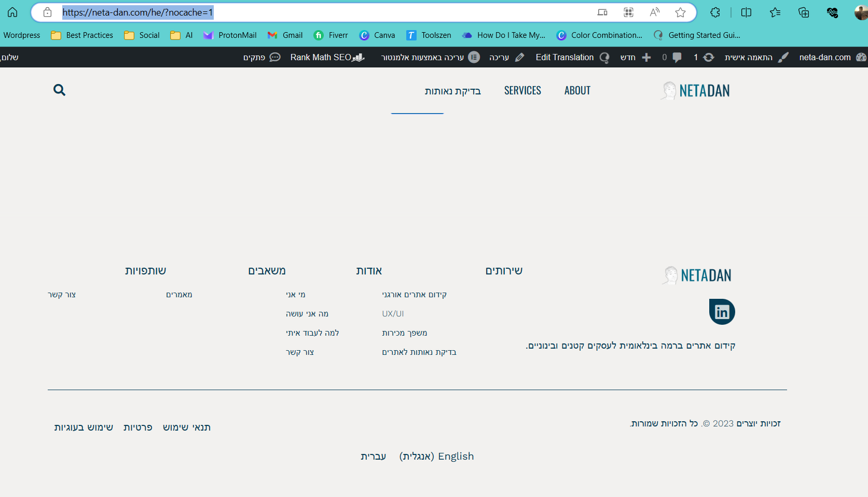Image resolution: width=868 pixels, height=497 pixels.
Task: Open פתקים notes in admin bar
Action: point(262,57)
